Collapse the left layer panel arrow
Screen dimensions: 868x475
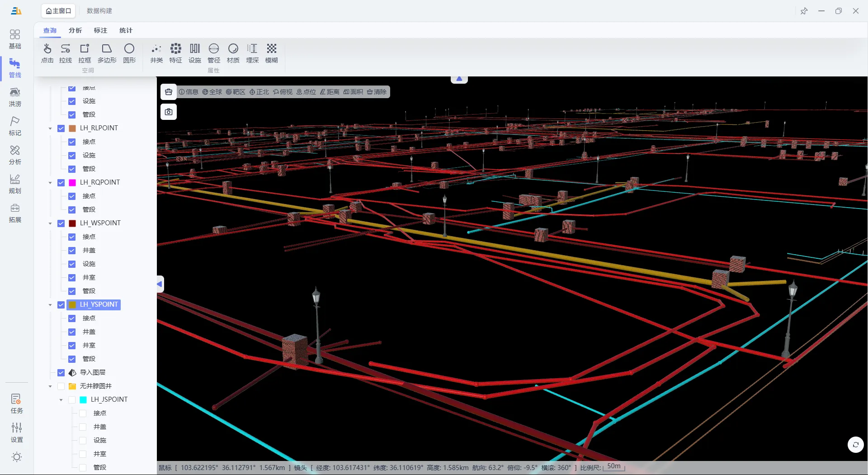coord(160,284)
